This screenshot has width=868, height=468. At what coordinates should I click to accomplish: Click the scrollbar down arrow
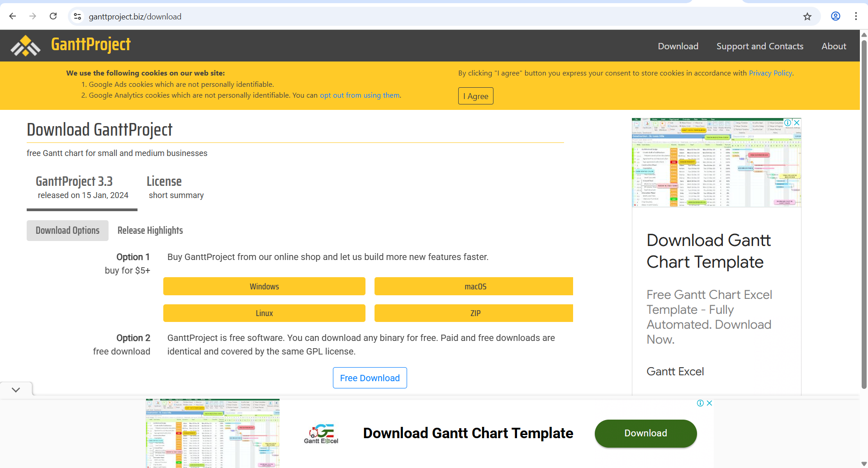[864, 464]
